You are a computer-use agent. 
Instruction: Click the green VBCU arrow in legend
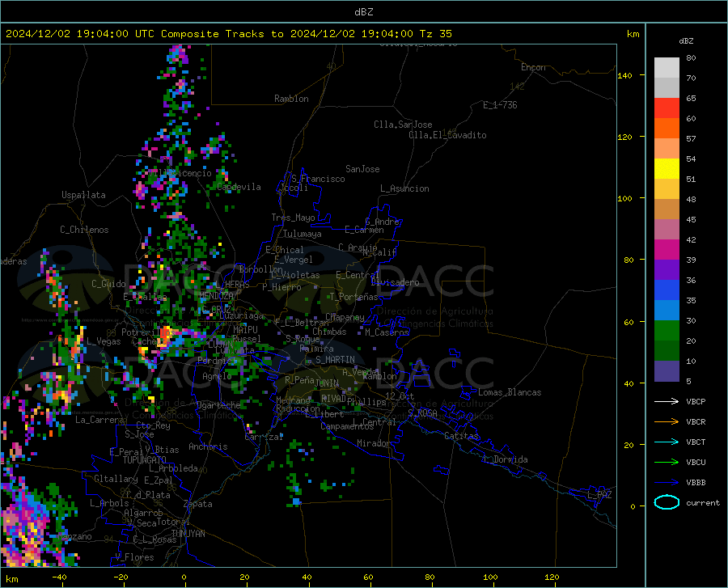pyautogui.click(x=667, y=462)
